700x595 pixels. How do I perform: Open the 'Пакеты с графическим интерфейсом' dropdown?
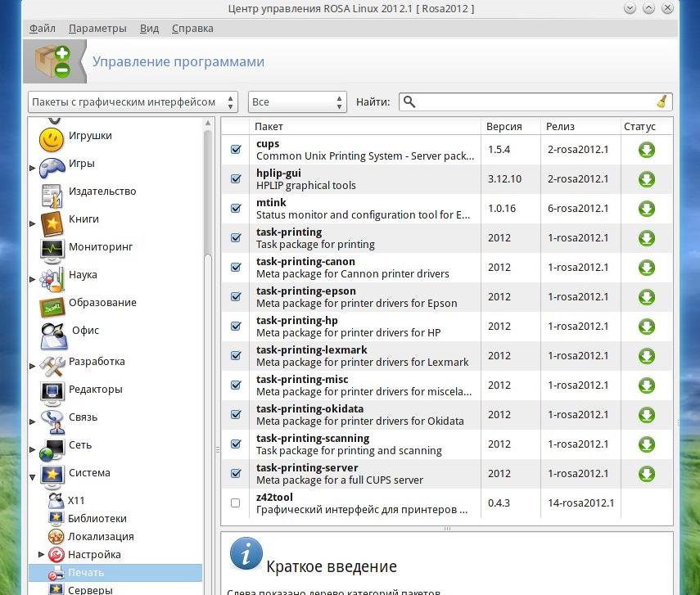pyautogui.click(x=133, y=102)
